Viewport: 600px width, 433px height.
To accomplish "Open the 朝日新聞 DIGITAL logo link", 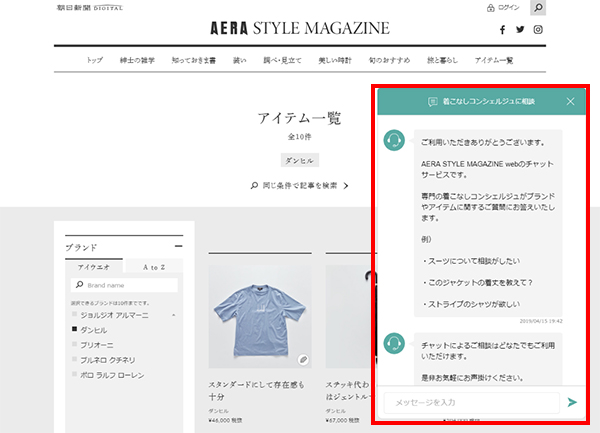I will (x=90, y=8).
